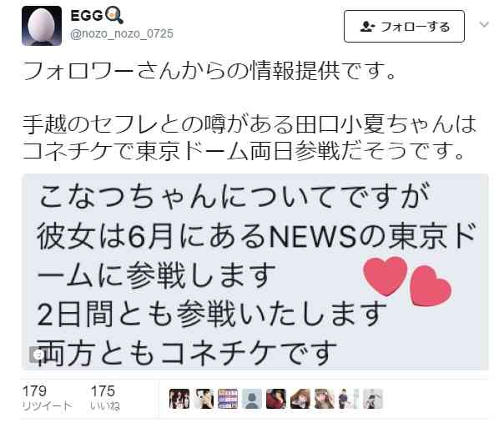Click the first dark group-photo liker avatar
Image resolution: width=504 pixels, height=423 pixels.
pyautogui.click(x=179, y=399)
